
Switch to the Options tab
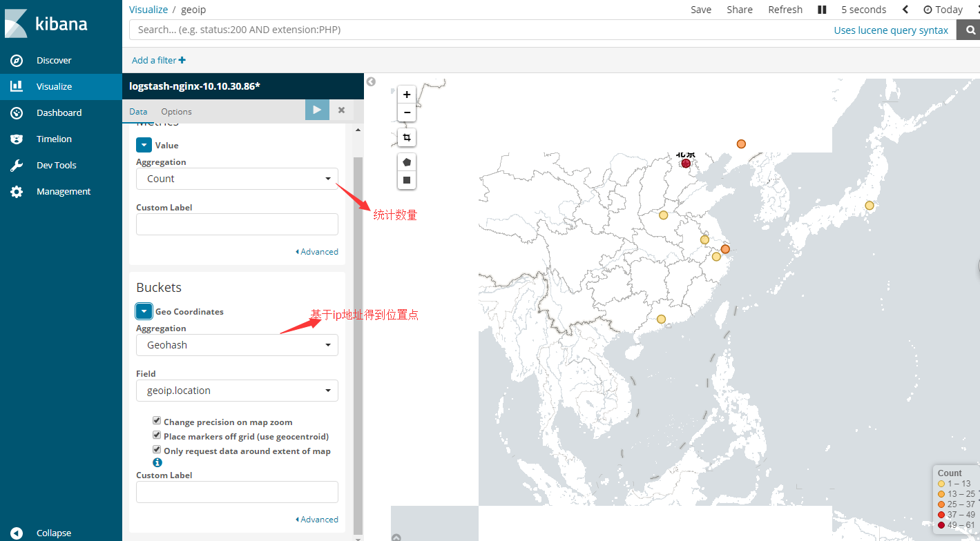(x=176, y=112)
